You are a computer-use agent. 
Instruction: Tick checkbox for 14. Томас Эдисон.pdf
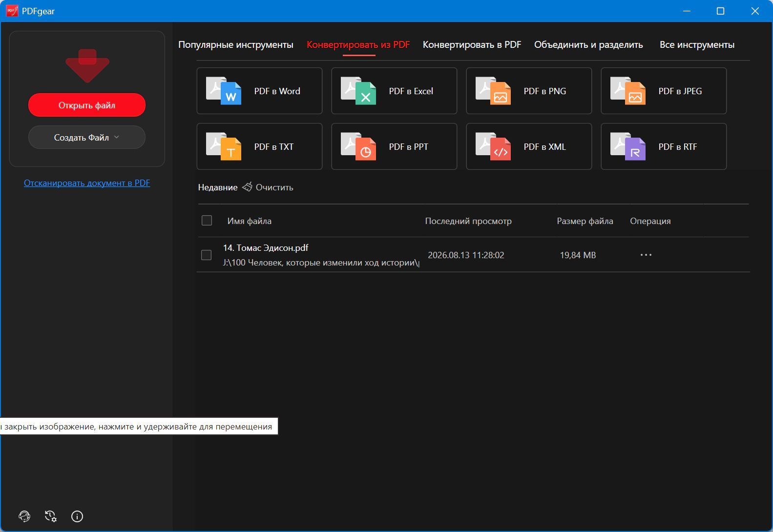pos(207,255)
